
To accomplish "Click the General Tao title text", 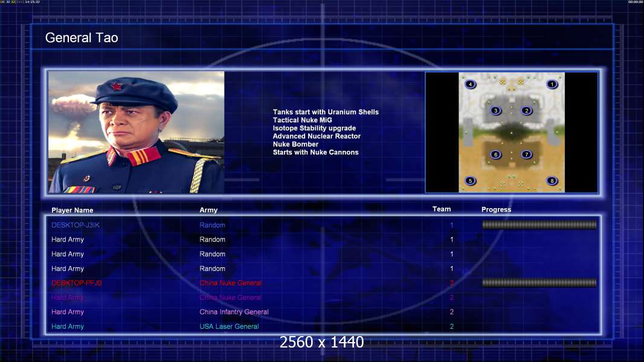I will [82, 38].
